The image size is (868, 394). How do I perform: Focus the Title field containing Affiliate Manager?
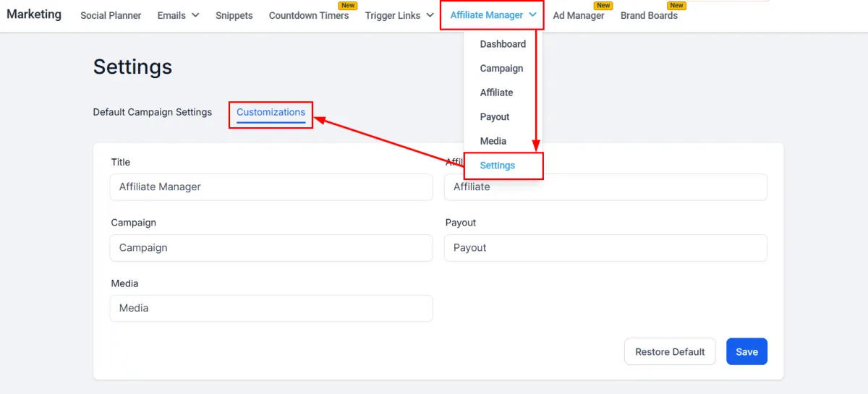271,187
